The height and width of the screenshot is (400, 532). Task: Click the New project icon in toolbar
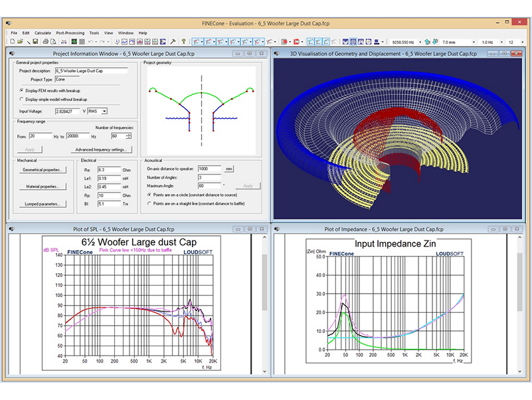coord(13,42)
